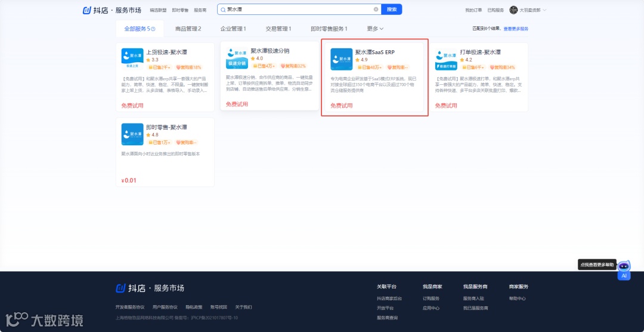Screen dimensions: 644x332
Task: Open the 用户服务协议 footer link
Action: [165, 307]
